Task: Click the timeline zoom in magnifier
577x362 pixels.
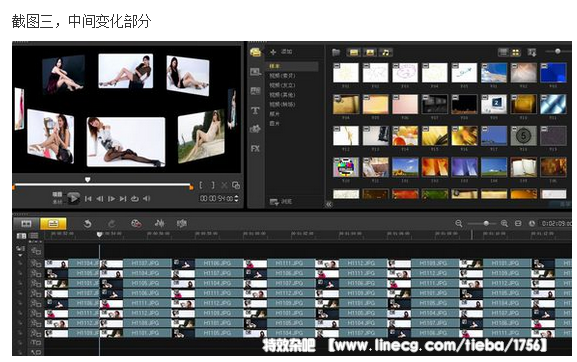Action: pos(505,223)
